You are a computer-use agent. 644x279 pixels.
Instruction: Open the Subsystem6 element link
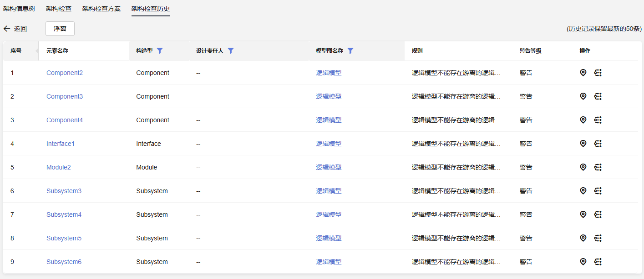64,262
